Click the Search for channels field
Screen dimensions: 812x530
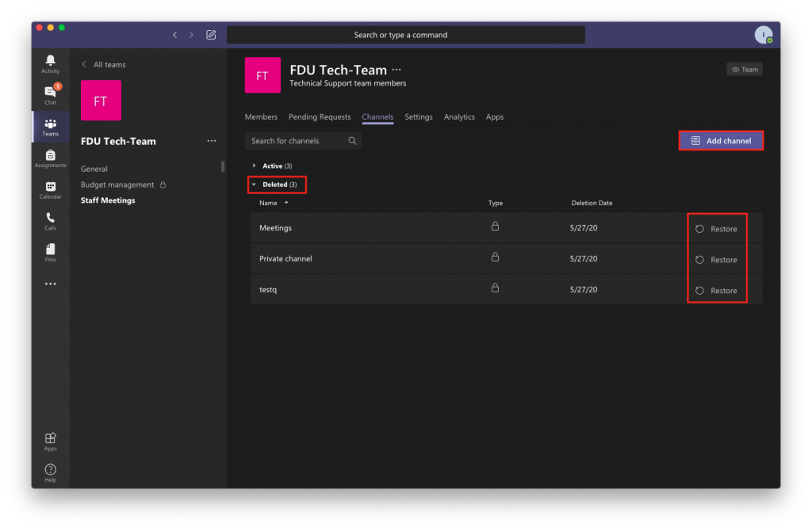pos(302,141)
